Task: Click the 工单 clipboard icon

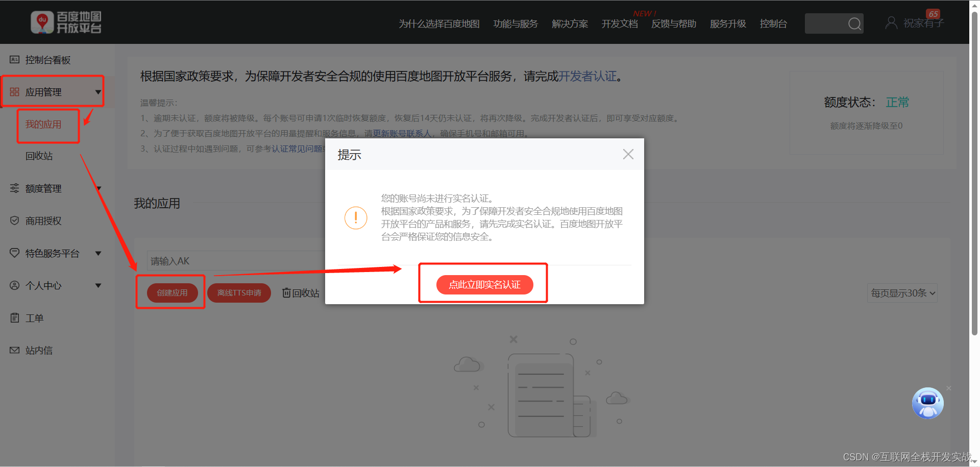Action: (x=15, y=317)
